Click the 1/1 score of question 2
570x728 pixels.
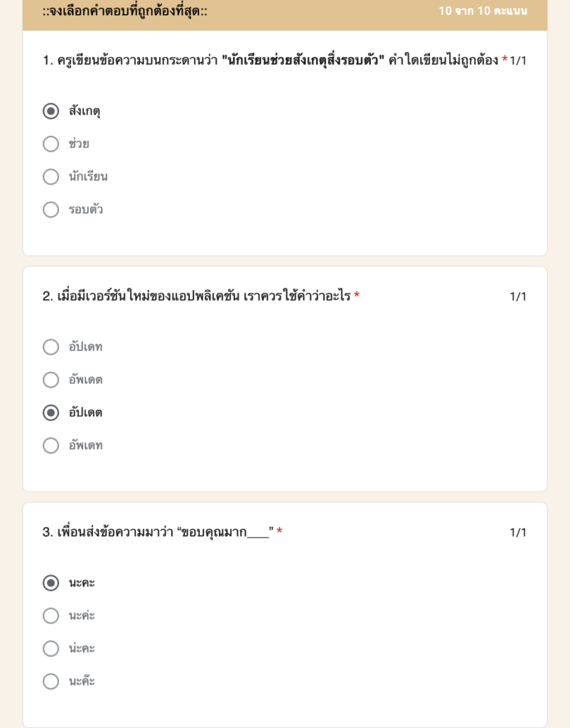(518, 296)
